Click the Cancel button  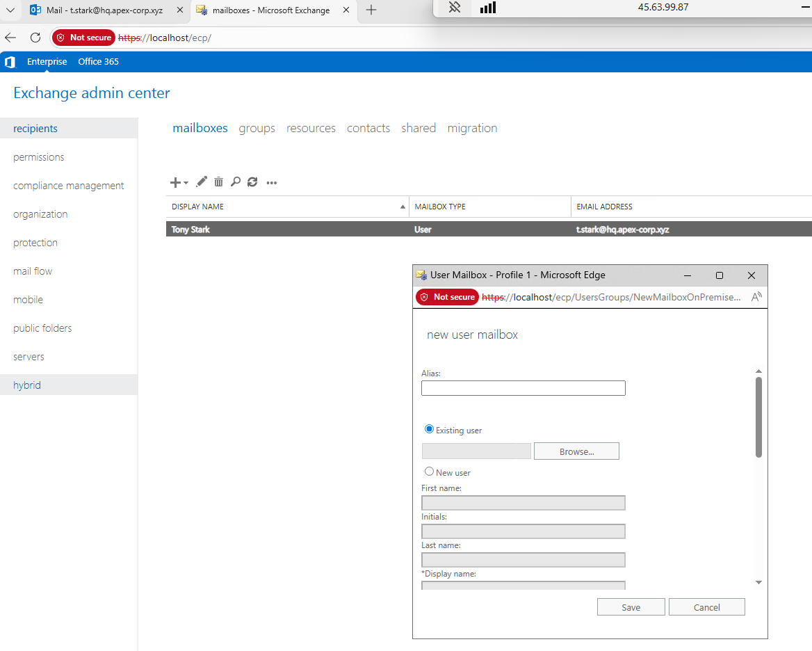point(706,607)
